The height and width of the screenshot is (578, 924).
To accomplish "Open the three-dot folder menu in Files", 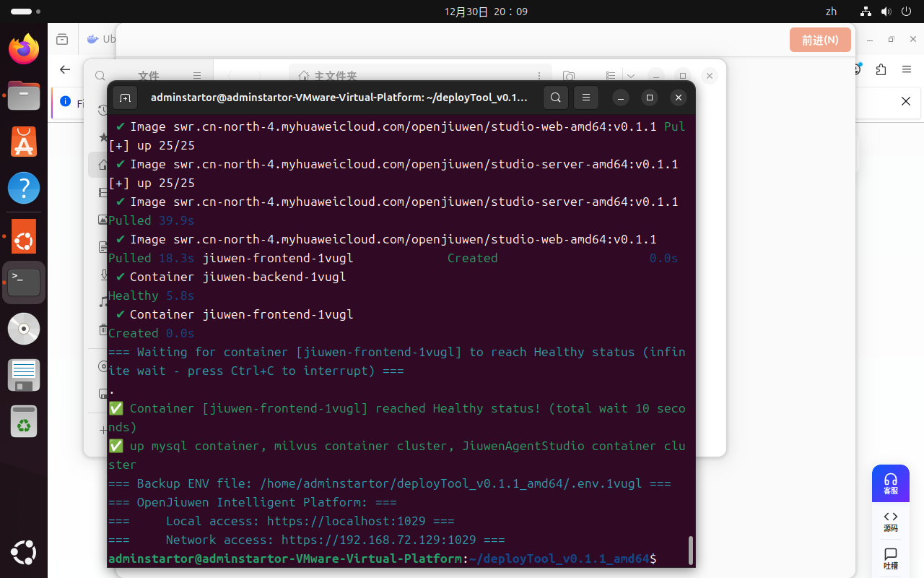I will pos(539,76).
